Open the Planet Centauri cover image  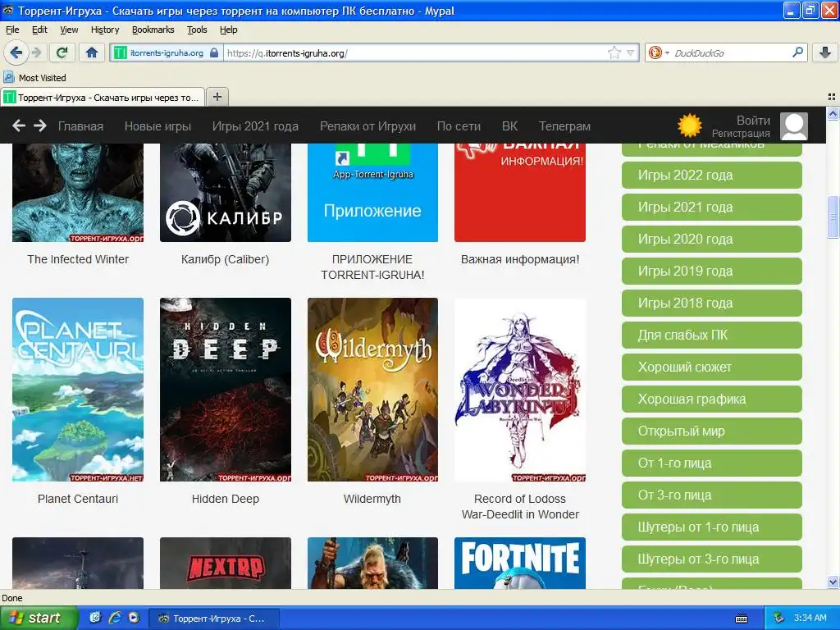tap(78, 390)
